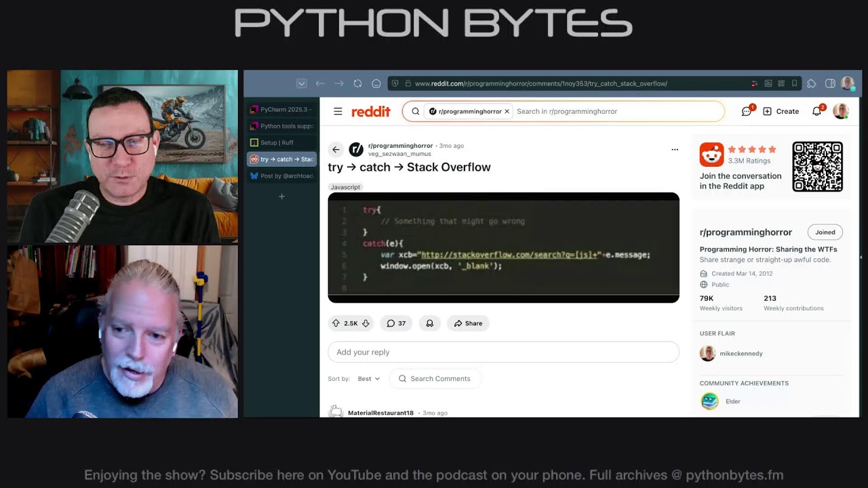
Task: Open the RSS feed icon in the address bar
Action: (768, 83)
